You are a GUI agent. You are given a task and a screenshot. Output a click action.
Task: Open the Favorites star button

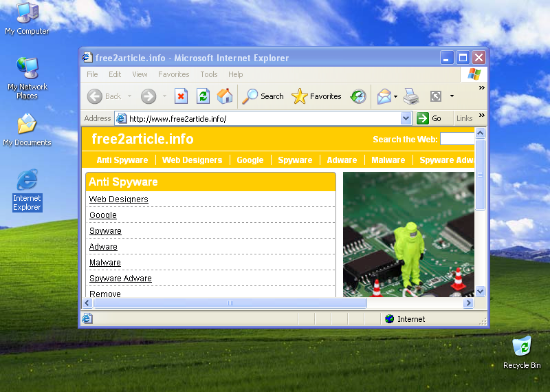click(x=316, y=96)
